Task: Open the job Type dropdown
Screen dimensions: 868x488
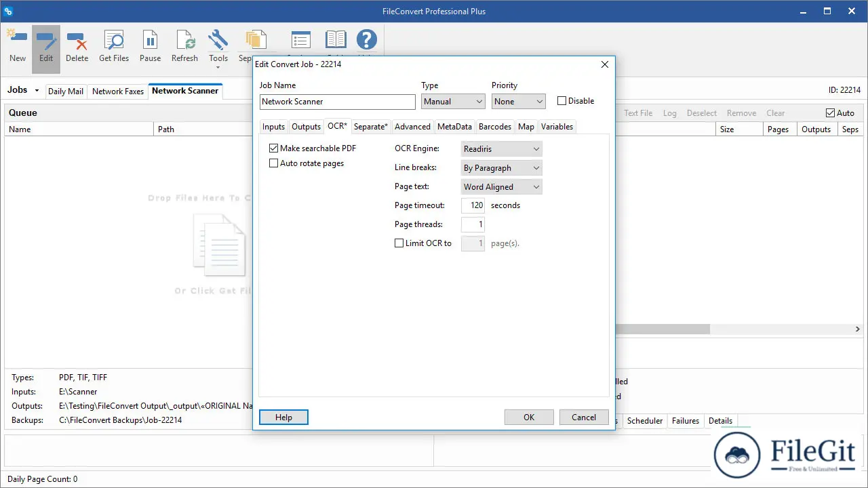Action: point(453,102)
